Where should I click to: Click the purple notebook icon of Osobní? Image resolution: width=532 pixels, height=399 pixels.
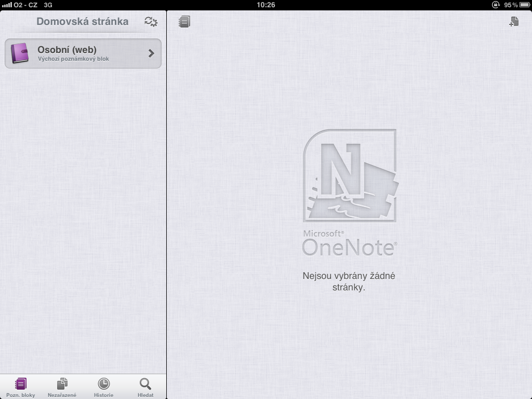click(20, 53)
